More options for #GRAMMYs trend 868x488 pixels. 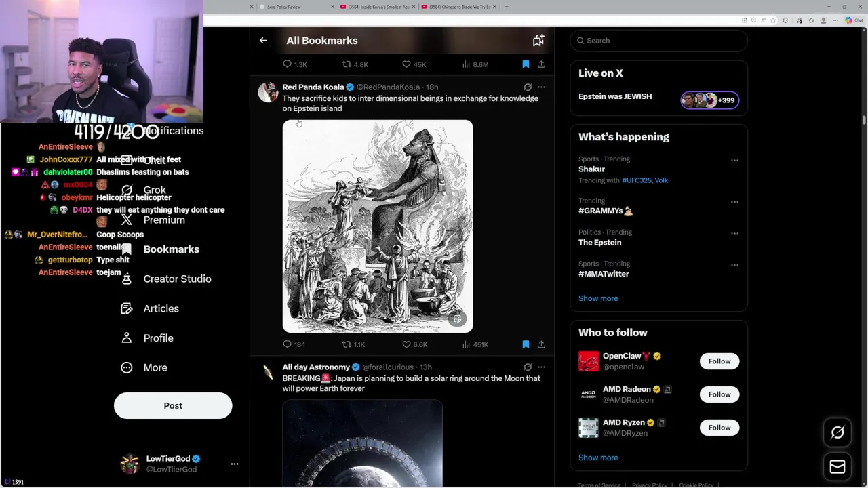coord(734,202)
